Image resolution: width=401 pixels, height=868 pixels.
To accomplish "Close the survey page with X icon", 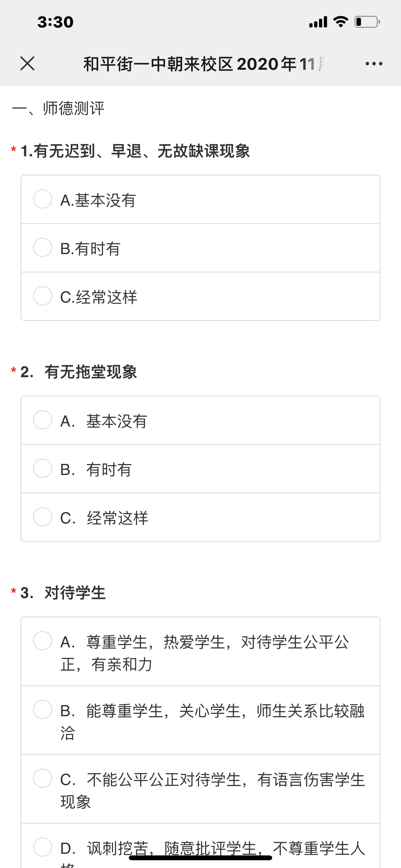I will coord(27,64).
